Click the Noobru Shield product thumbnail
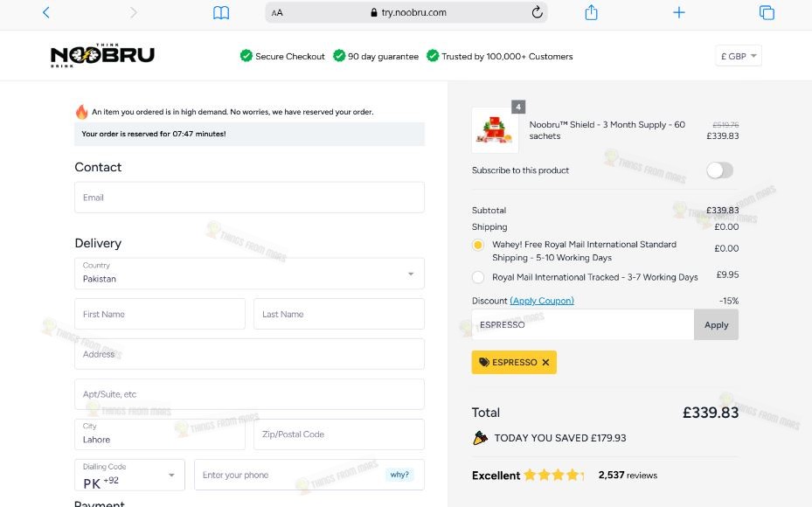 (495, 130)
